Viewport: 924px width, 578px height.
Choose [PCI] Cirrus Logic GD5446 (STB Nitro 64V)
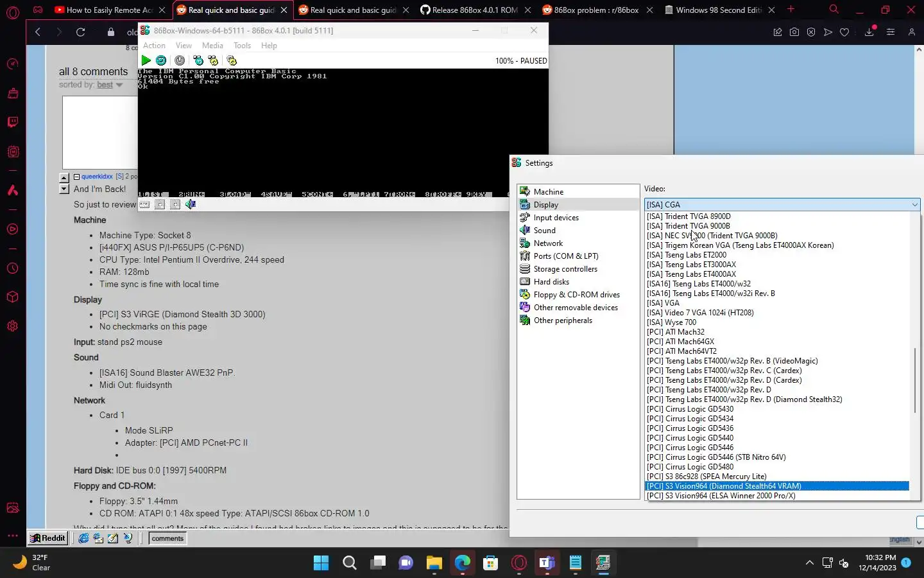[777, 457]
